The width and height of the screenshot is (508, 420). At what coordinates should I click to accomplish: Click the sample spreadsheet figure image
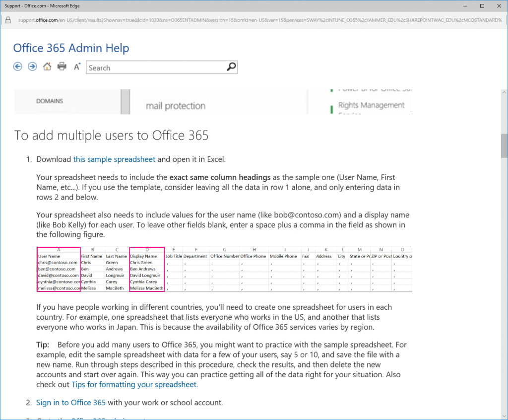click(x=224, y=269)
